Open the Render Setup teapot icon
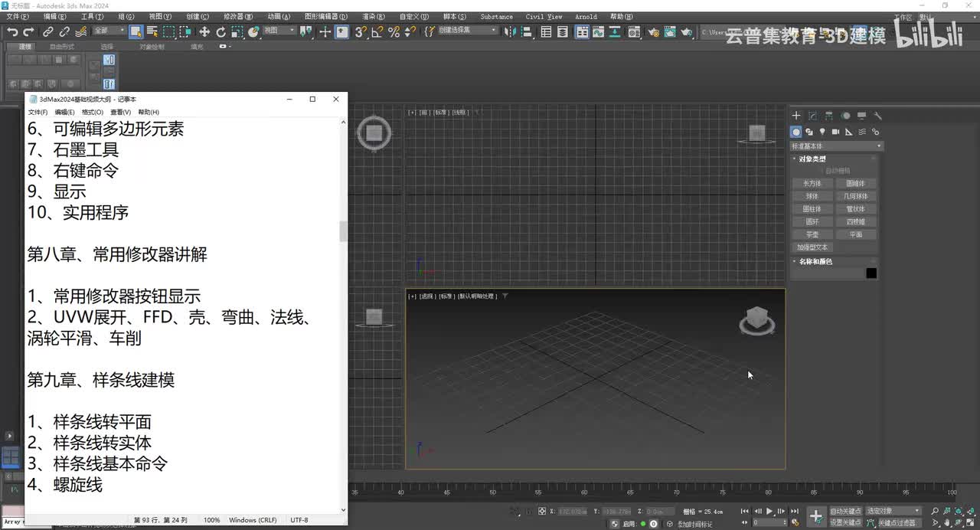The height and width of the screenshot is (530, 980). pos(654,31)
